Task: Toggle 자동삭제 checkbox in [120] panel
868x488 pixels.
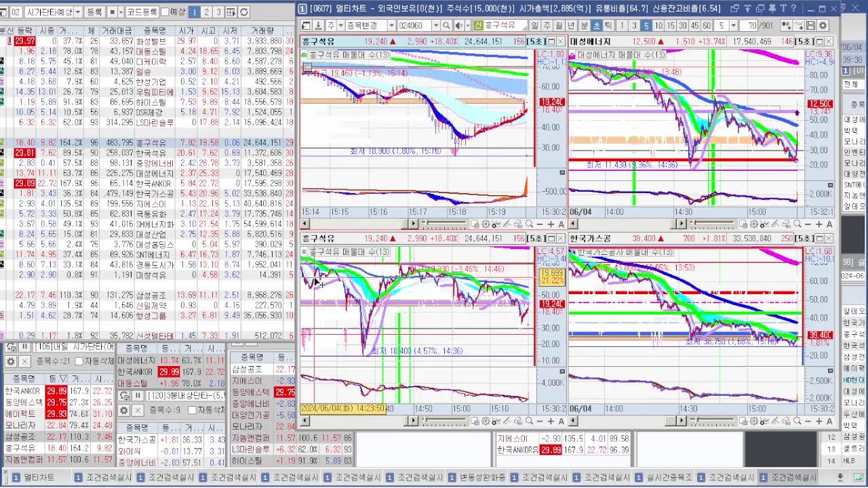Action: (192, 411)
